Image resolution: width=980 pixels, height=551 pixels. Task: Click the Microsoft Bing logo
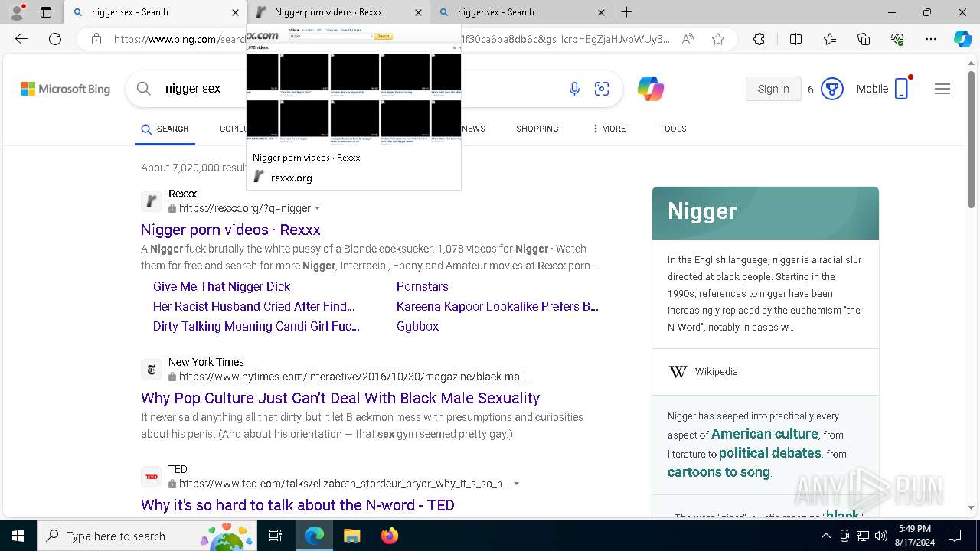66,89
